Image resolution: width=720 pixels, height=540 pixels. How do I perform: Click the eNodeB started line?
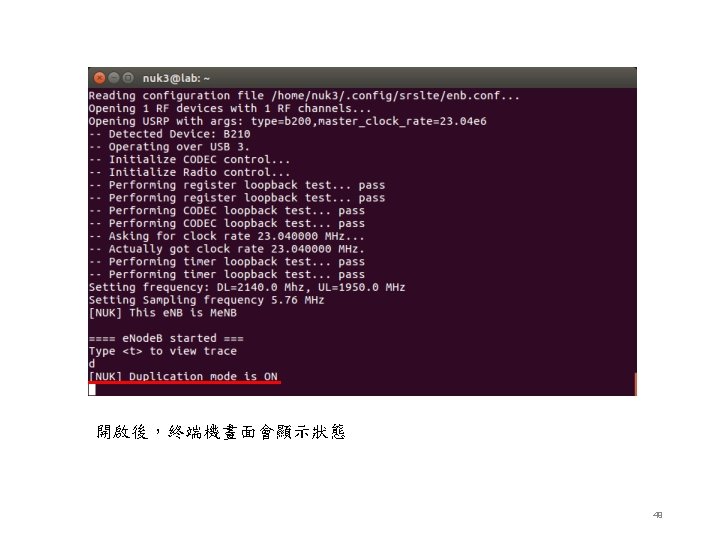coord(166,338)
